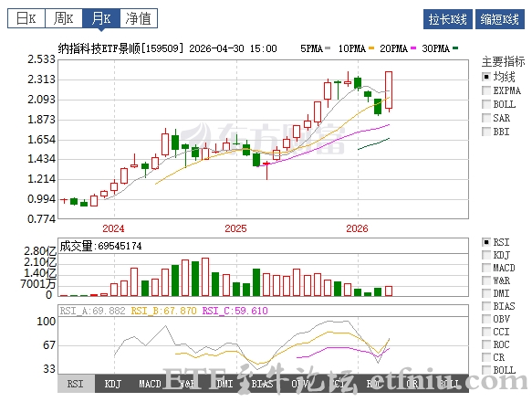Click the 2025 year label on axis
This screenshot has height=402, width=532.
click(235, 228)
